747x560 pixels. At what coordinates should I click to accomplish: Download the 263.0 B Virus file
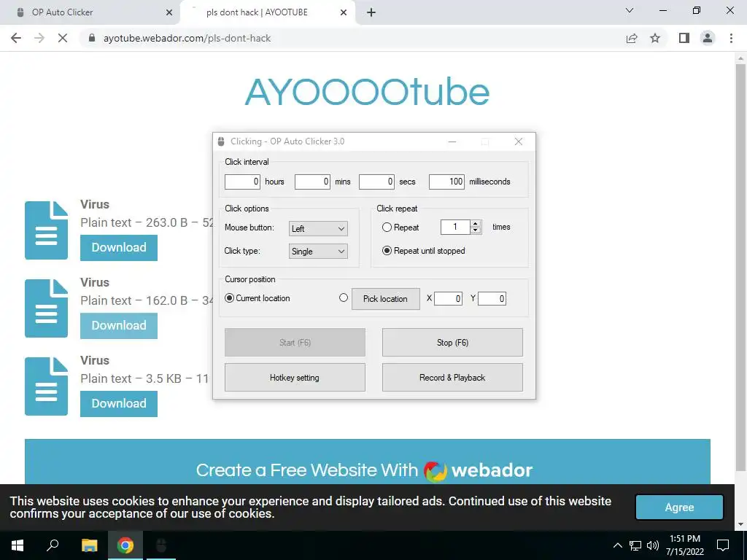tap(119, 248)
